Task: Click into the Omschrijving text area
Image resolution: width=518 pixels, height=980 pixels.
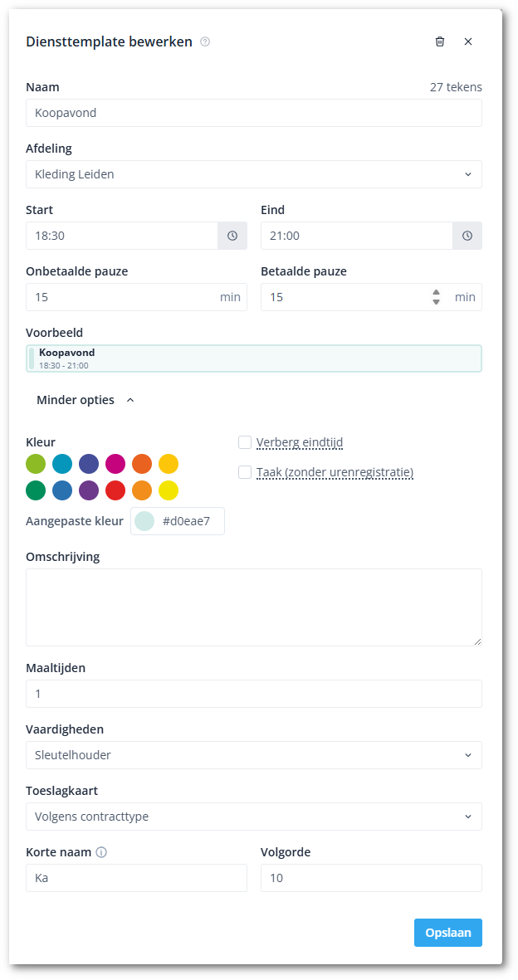Action: coord(254,607)
